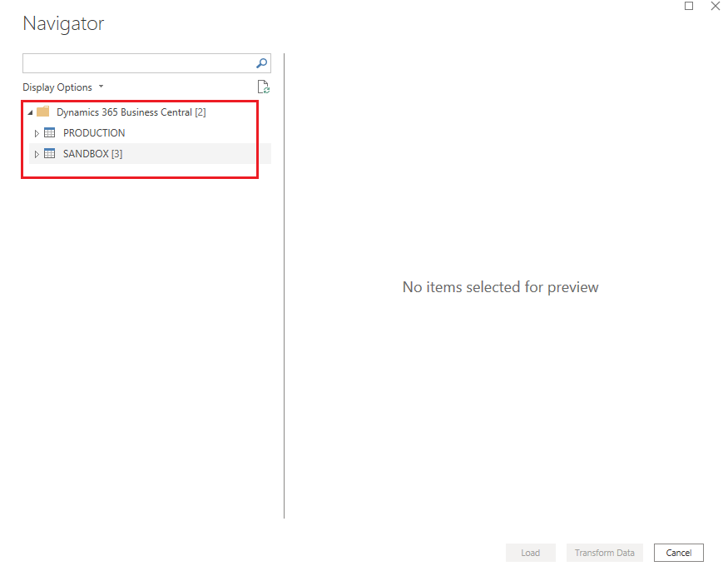The image size is (728, 576).
Task: Expand the SANDBOX [3] node
Action: tap(37, 154)
